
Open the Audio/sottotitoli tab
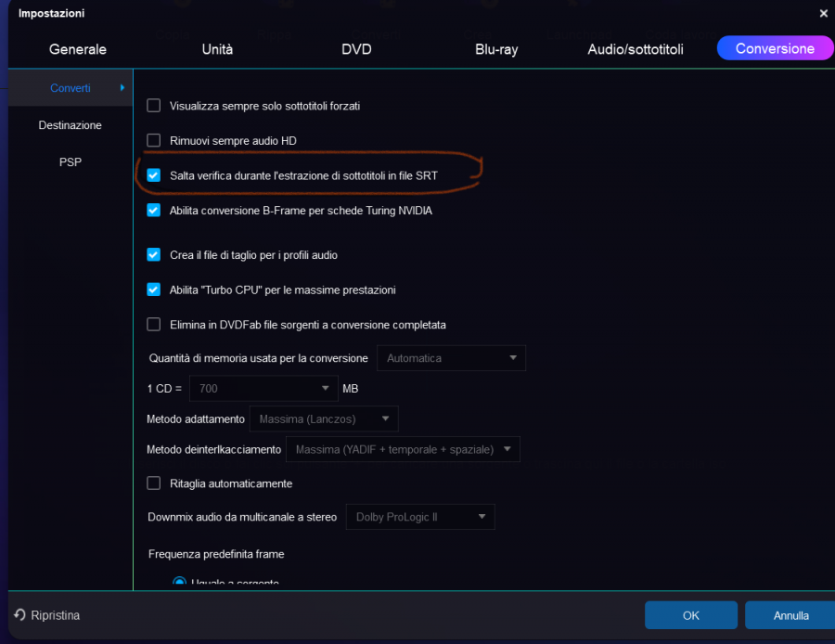(x=636, y=49)
